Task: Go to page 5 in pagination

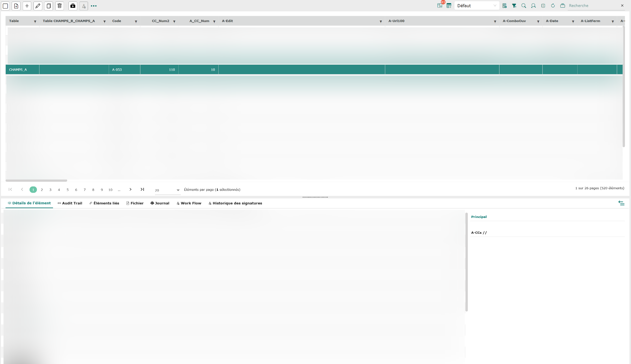Action: 68,190
